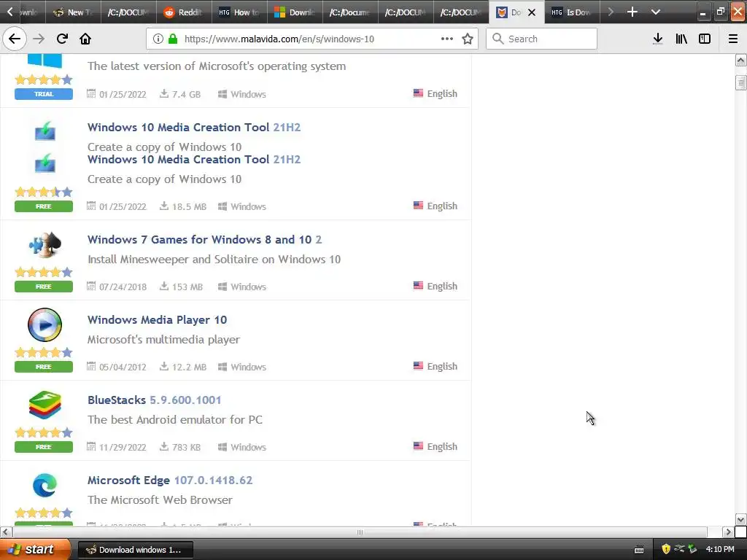Screen dimensions: 747x560
Task: Click star rating under BlueStacks icon
Action: click(44, 432)
